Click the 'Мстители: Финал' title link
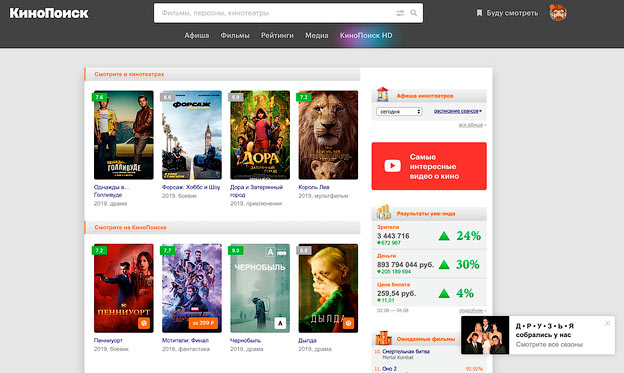 coord(185,340)
